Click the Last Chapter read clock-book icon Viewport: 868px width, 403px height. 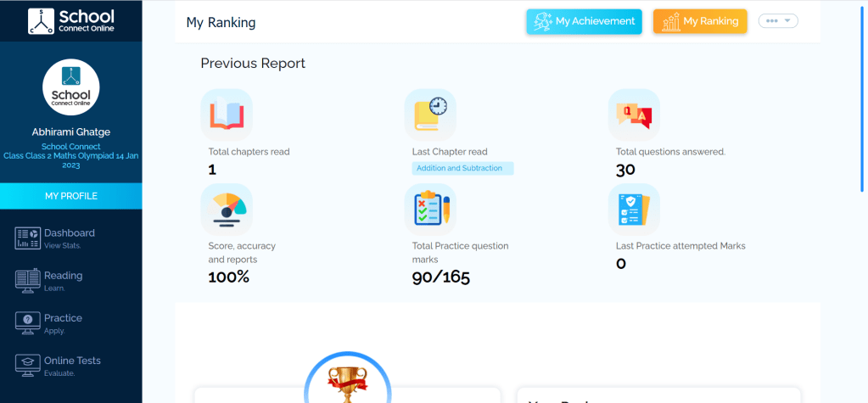pos(430,115)
